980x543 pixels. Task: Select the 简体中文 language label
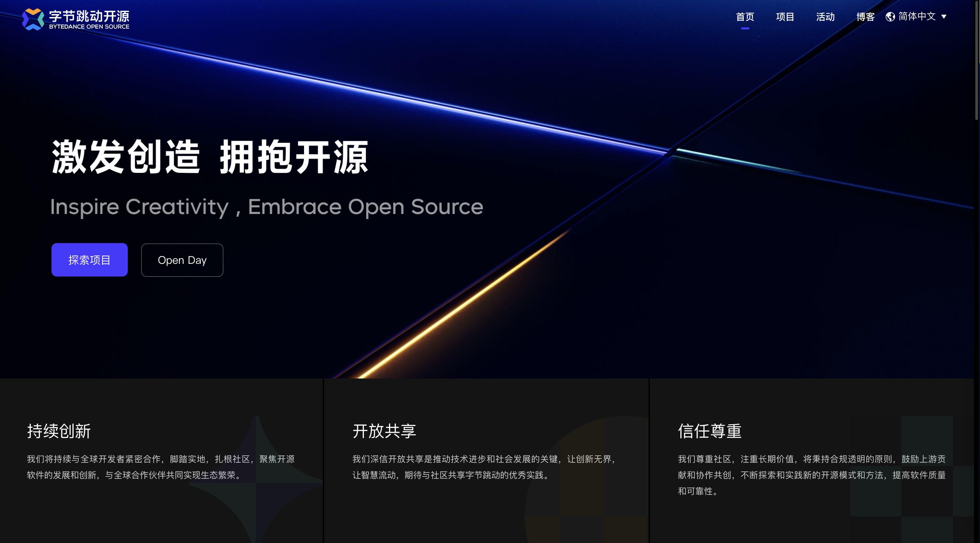click(917, 16)
